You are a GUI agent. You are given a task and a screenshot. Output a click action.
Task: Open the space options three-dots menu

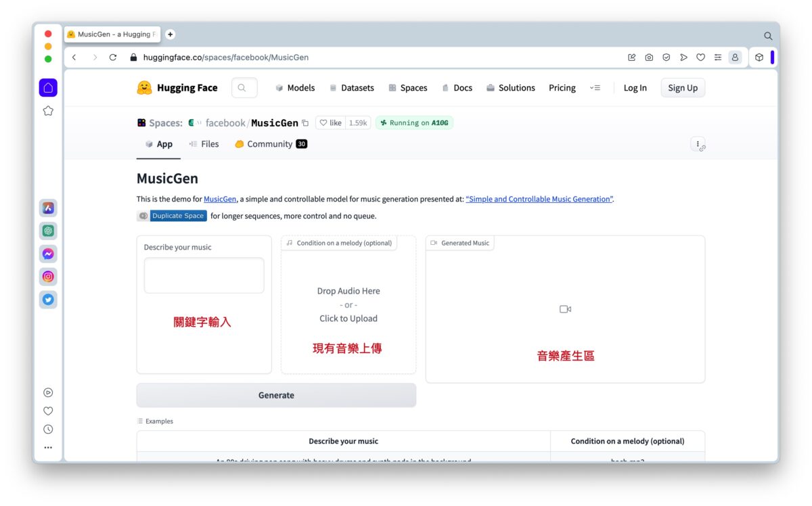coord(698,144)
